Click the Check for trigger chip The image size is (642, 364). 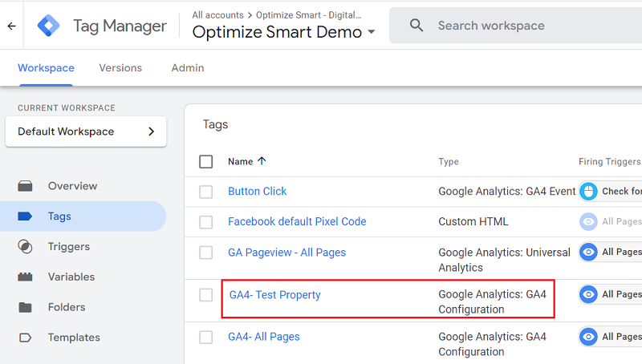pyautogui.click(x=611, y=192)
